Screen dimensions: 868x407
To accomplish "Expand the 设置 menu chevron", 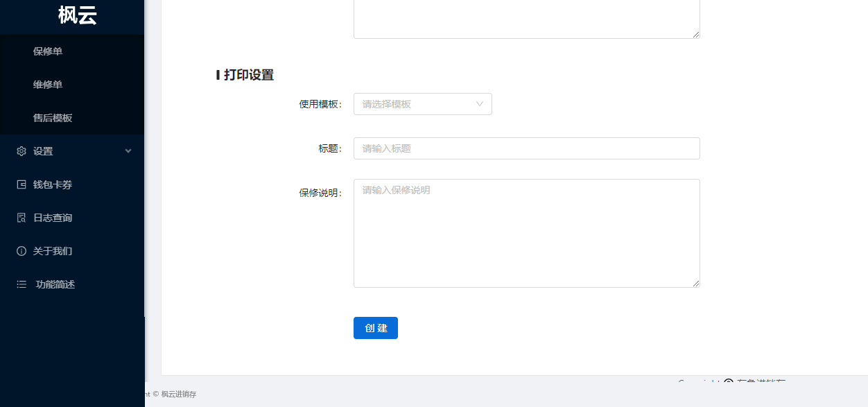I will [x=128, y=151].
